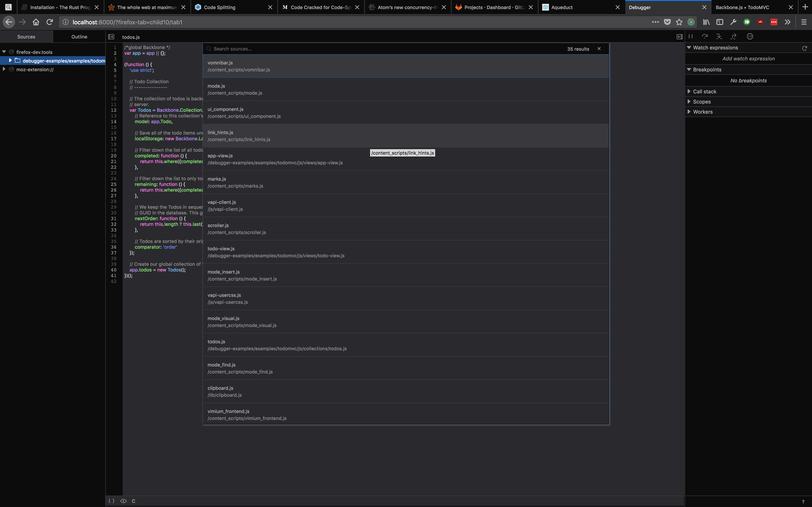The height and width of the screenshot is (507, 812).
Task: Toggle the secondary panes layout icon
Action: tap(679, 36)
